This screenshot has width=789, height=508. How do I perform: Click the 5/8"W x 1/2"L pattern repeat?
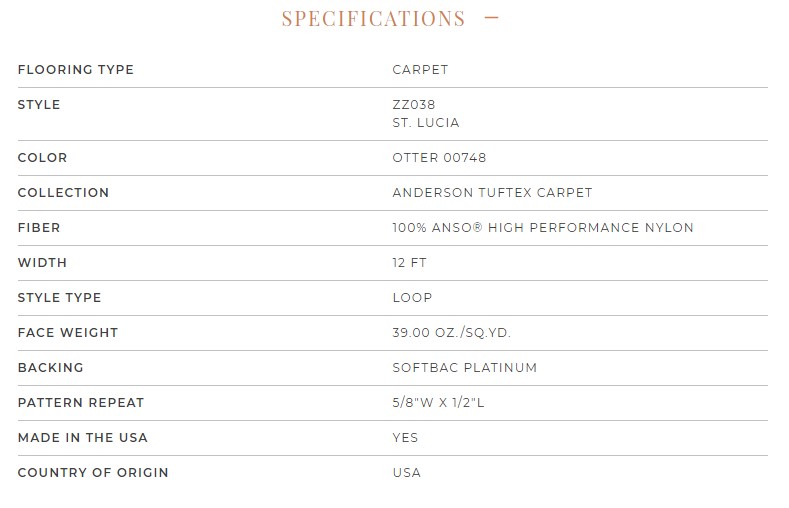[x=438, y=402]
